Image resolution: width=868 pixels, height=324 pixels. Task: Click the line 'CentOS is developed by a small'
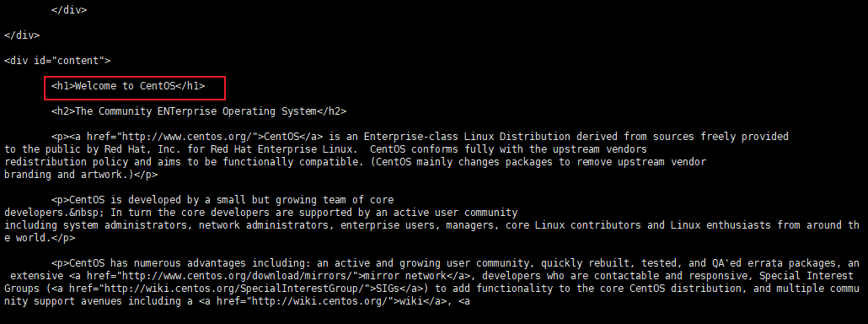222,201
